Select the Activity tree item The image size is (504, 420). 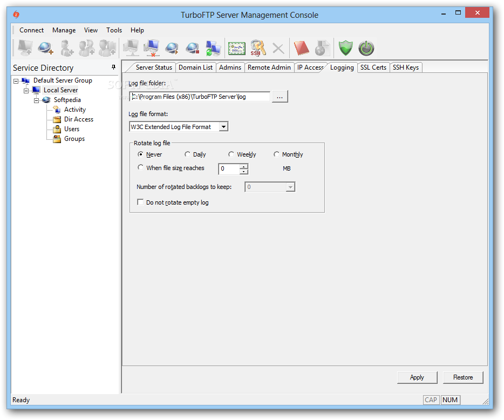point(75,110)
